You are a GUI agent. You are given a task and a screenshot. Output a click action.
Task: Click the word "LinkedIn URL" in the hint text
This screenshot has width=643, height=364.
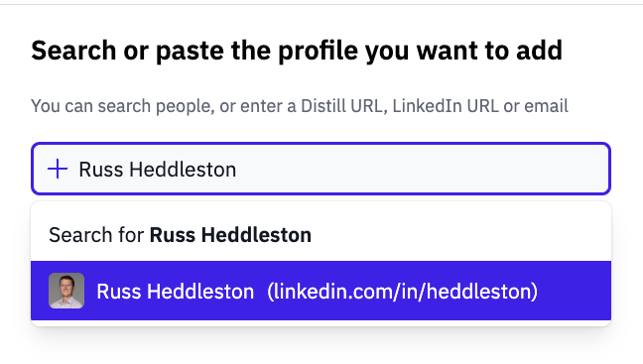446,106
